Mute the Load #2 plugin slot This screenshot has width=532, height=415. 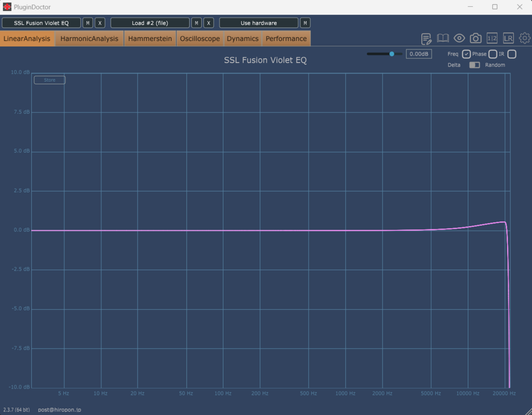[x=196, y=23]
